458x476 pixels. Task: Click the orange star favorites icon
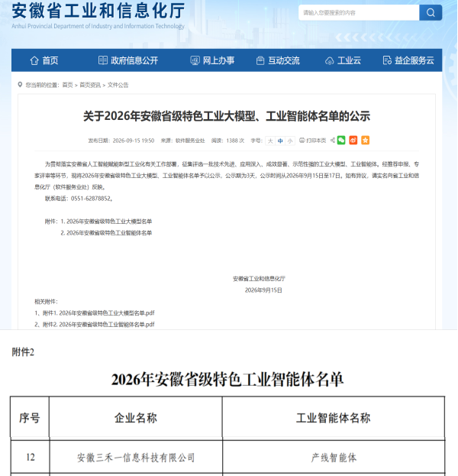tap(365, 141)
